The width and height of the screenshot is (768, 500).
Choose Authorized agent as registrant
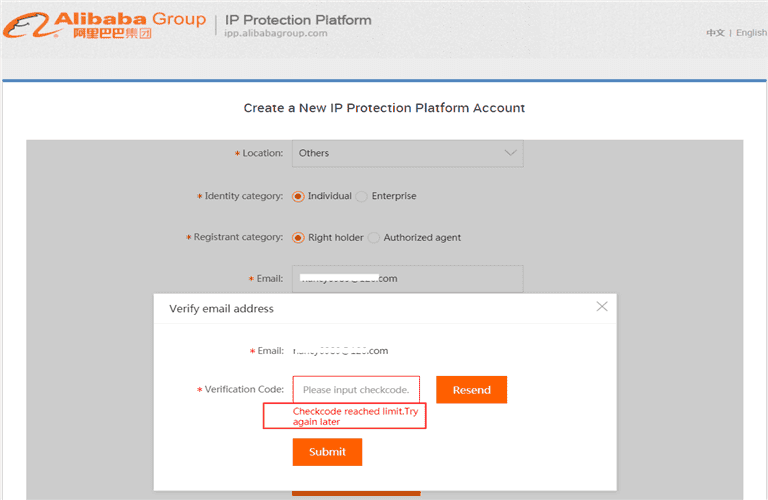[x=374, y=238]
